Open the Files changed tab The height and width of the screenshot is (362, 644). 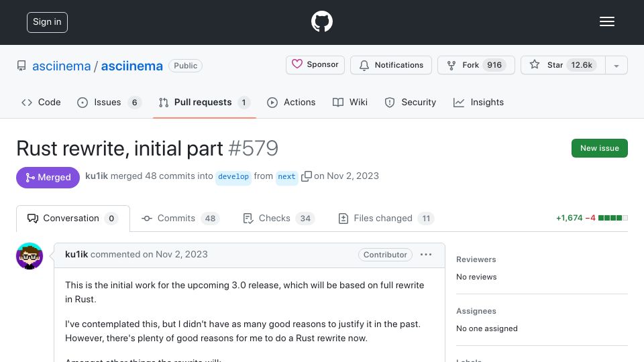(x=386, y=219)
